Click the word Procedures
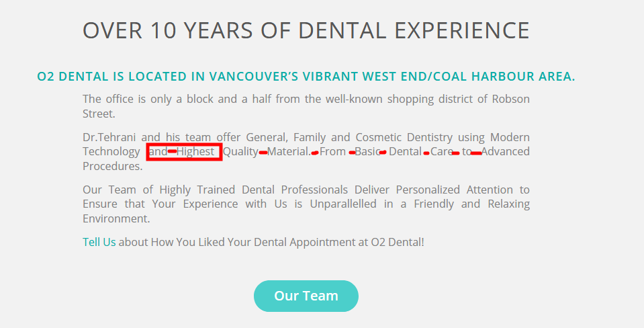 pos(113,166)
